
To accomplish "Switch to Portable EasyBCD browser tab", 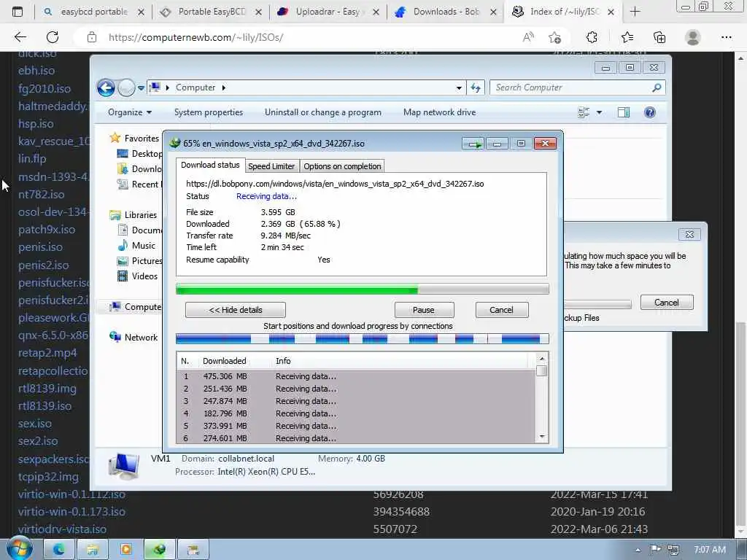I will point(212,12).
